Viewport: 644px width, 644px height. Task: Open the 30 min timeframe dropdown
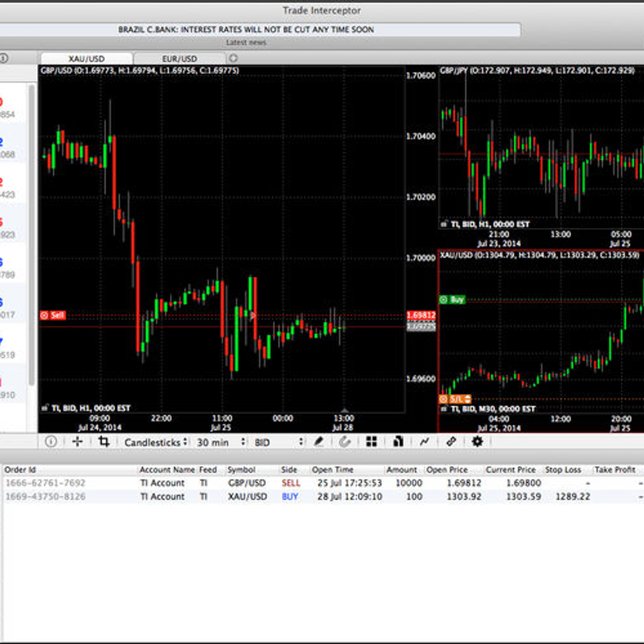[221, 442]
